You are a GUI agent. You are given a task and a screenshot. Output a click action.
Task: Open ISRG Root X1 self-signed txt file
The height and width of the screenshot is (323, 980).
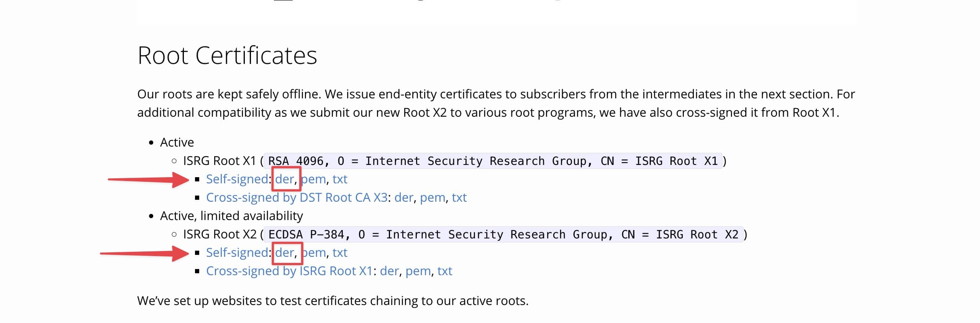pyautogui.click(x=340, y=179)
